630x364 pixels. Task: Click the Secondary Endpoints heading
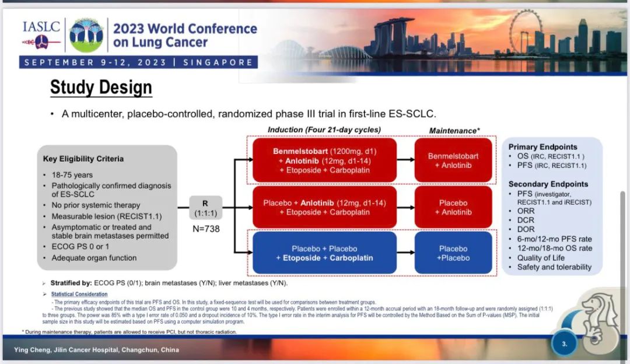tap(548, 184)
